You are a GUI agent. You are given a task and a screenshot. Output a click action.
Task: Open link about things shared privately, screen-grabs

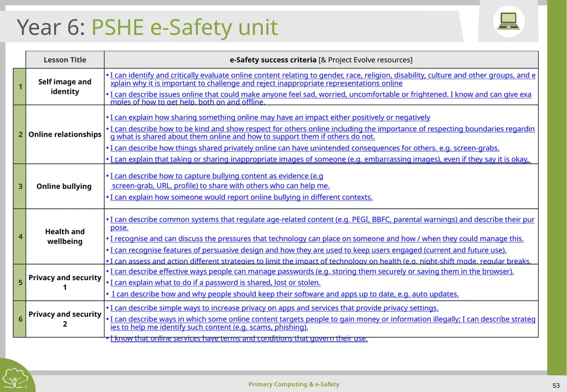305,148
